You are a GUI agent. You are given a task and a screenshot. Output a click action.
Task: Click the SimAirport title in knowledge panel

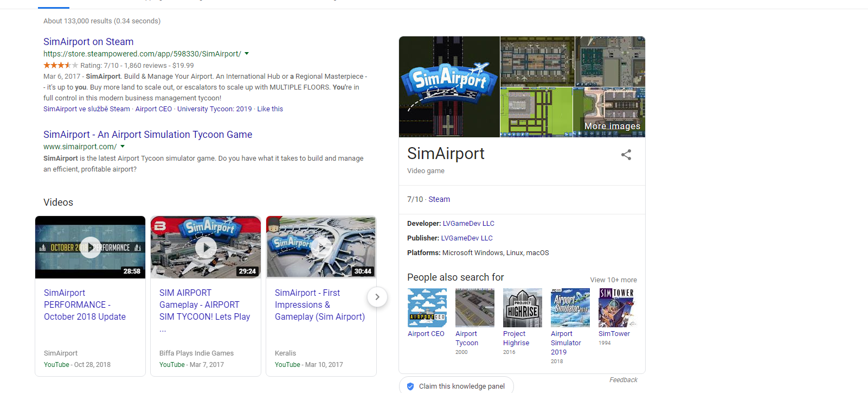pos(446,154)
